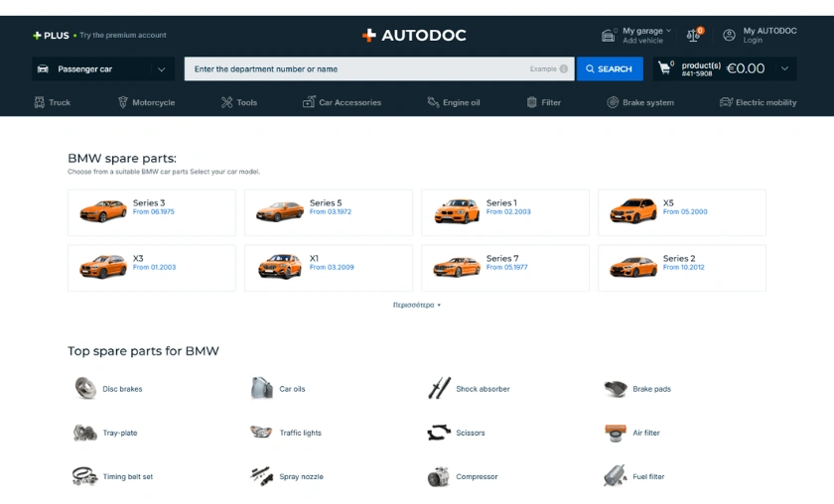Click the Example info icon
Screen dimensions: 834x504
(564, 68)
